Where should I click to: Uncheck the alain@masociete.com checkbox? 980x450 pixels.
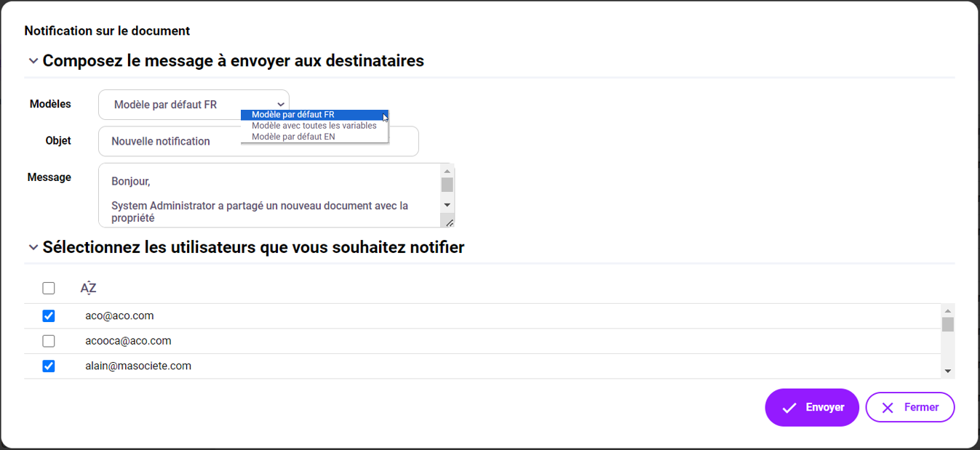49,366
